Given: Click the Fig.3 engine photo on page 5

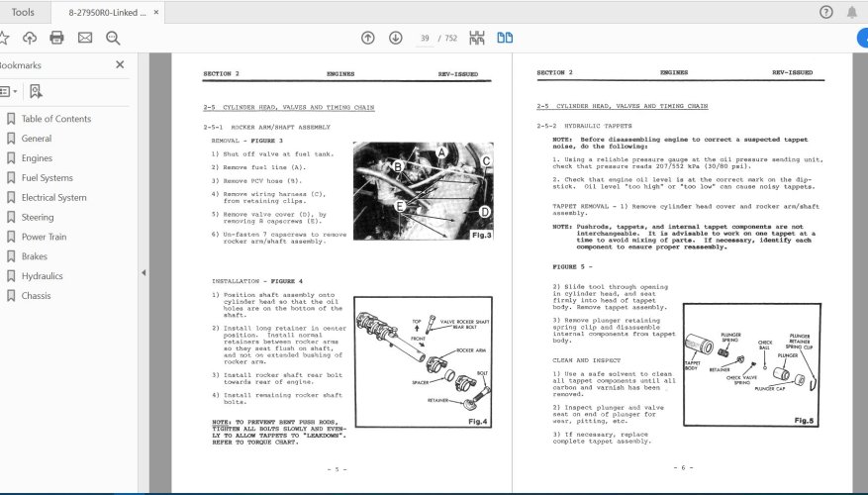Looking at the screenshot, I should (424, 191).
